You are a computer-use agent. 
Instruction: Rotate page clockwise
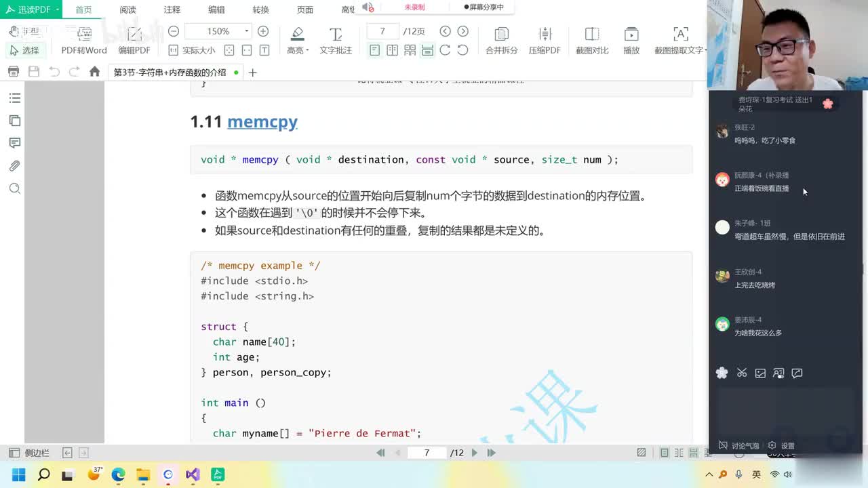(445, 50)
